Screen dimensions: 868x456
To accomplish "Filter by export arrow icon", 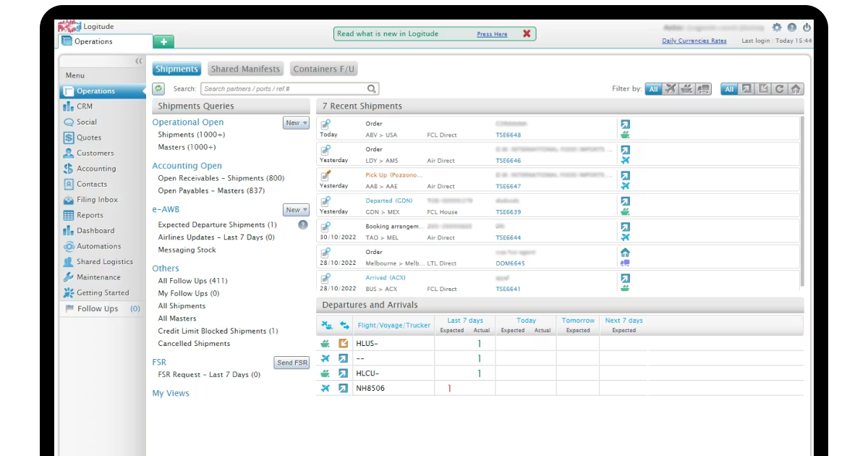I will point(747,89).
